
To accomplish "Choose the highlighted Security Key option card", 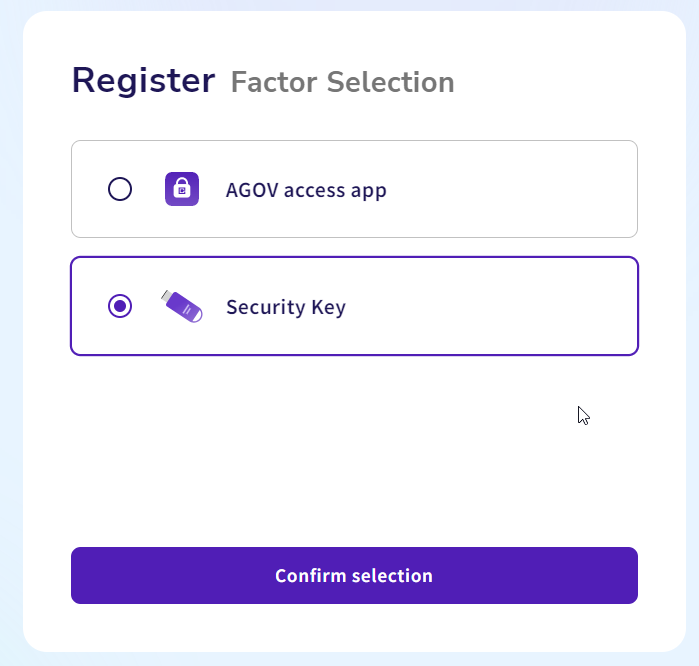I will (354, 306).
